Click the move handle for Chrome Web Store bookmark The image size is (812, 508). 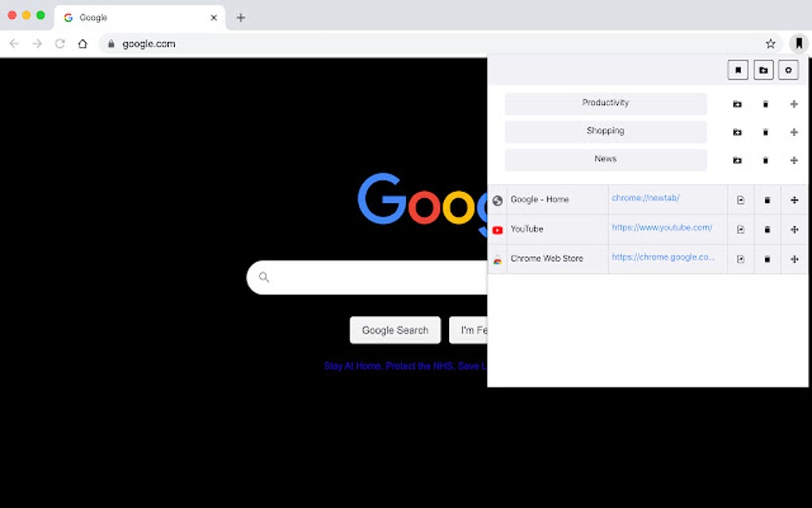tap(794, 259)
